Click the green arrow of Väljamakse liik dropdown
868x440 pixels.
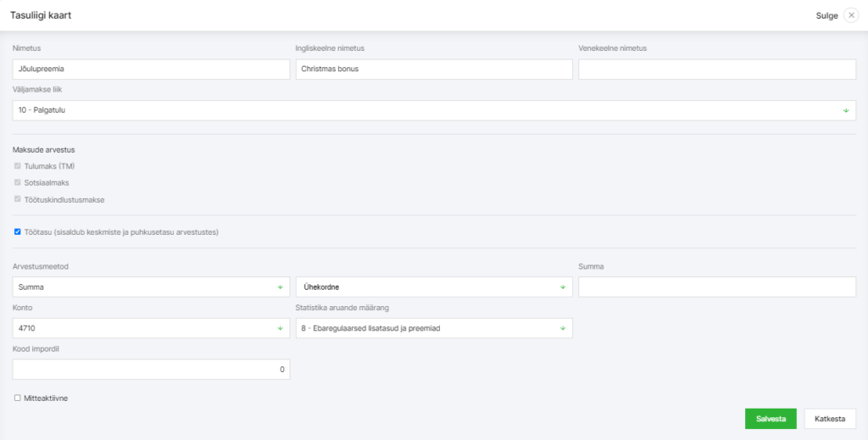pyautogui.click(x=846, y=111)
